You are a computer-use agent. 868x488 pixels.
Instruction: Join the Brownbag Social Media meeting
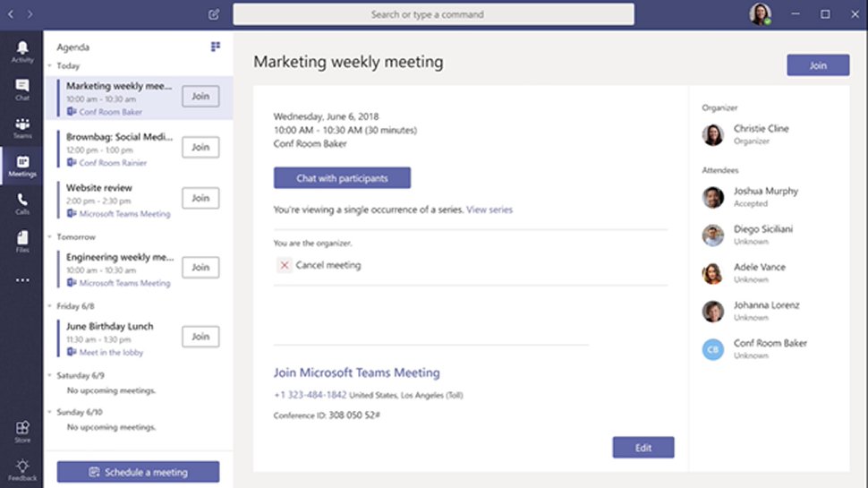point(200,148)
